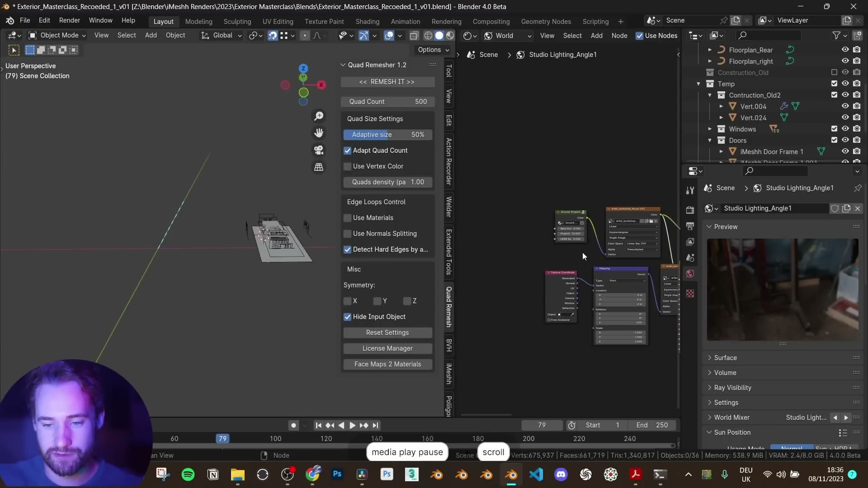Open Visual Studio Code from the taskbar
This screenshot has width=868, height=488.
pos(536,474)
